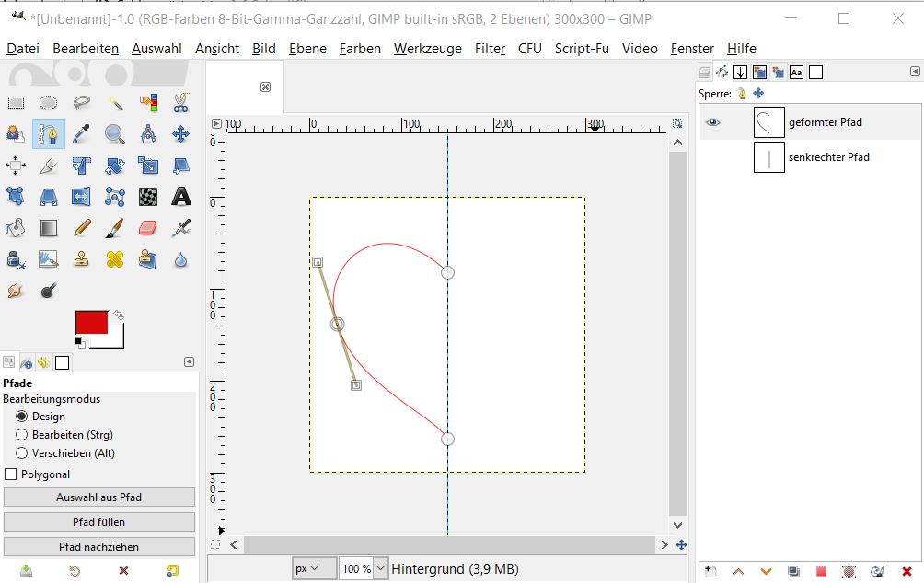This screenshot has width=924, height=583.
Task: Choose the Pencil tool
Action: 82,227
